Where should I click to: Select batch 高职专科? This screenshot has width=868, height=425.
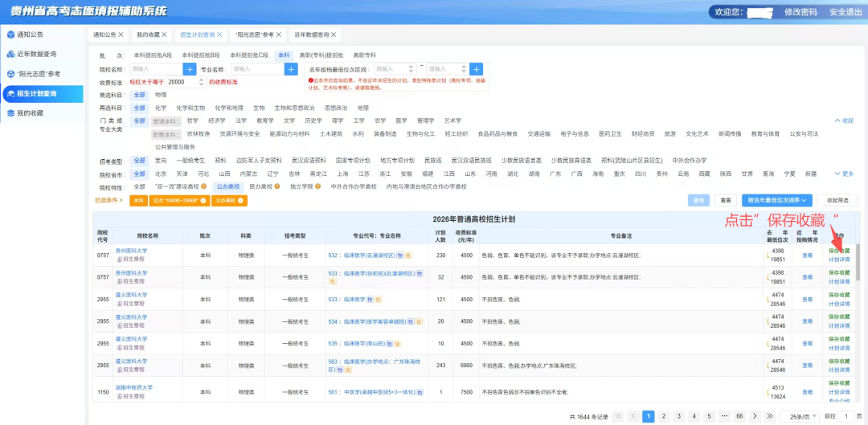365,55
